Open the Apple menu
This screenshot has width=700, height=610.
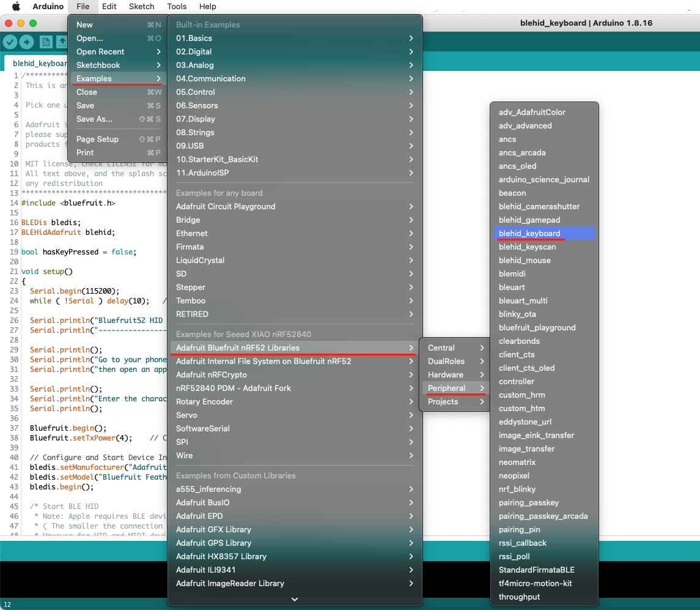(x=16, y=6)
